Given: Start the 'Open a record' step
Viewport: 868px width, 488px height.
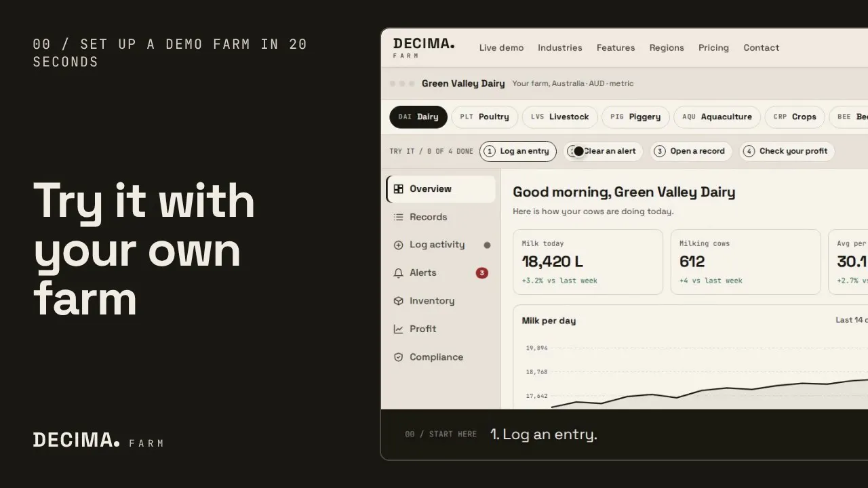Looking at the screenshot, I should [x=691, y=151].
